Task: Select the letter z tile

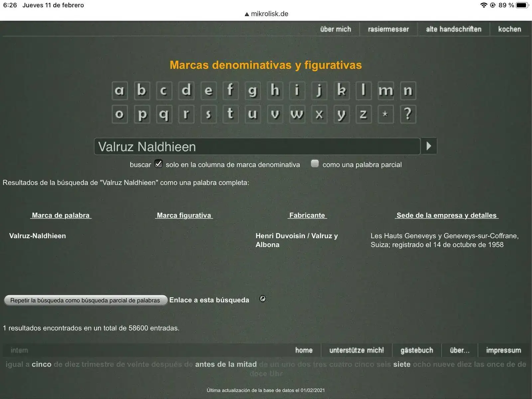Action: (364, 114)
